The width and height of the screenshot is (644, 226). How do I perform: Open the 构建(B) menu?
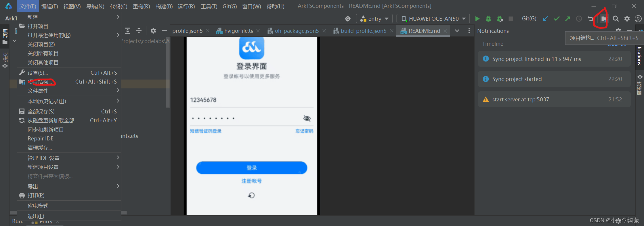tap(164, 6)
